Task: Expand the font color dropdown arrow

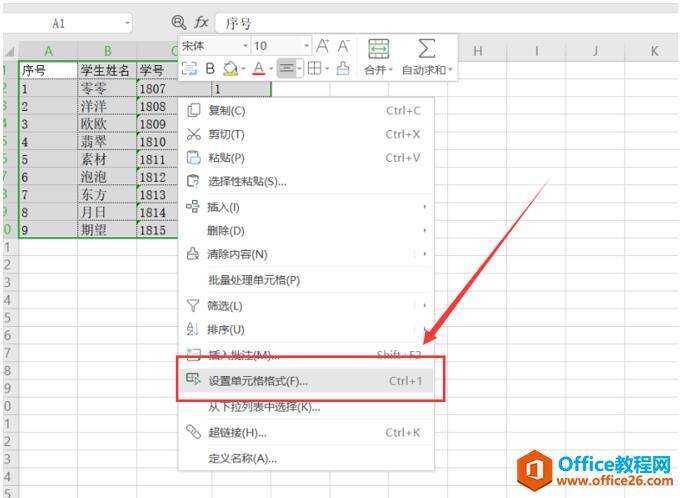Action: (271, 69)
